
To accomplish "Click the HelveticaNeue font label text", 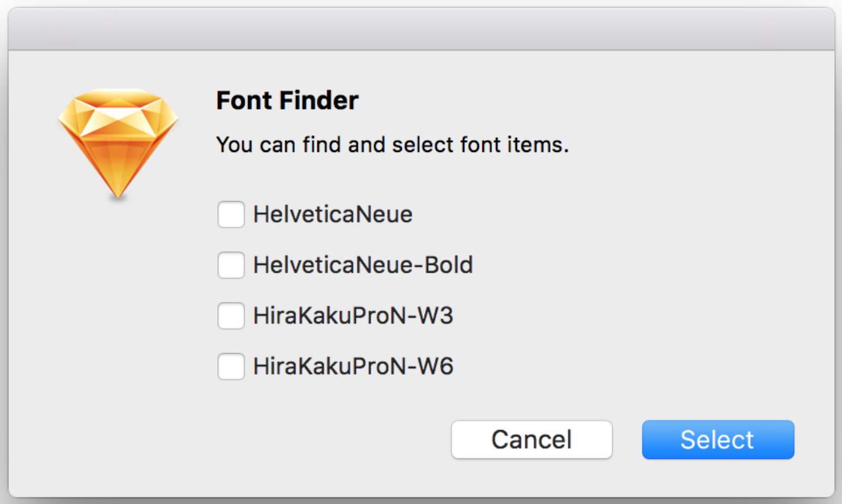I will 332,214.
